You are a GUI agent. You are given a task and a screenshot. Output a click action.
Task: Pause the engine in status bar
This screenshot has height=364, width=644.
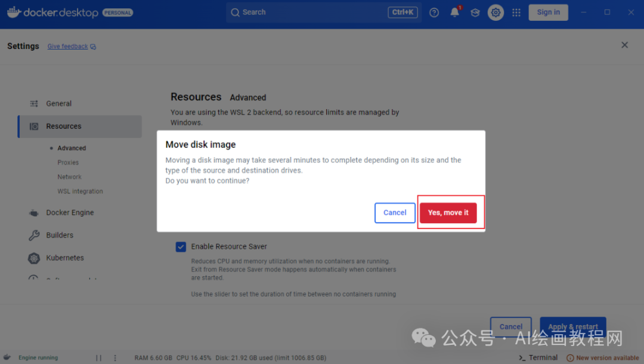click(98, 358)
